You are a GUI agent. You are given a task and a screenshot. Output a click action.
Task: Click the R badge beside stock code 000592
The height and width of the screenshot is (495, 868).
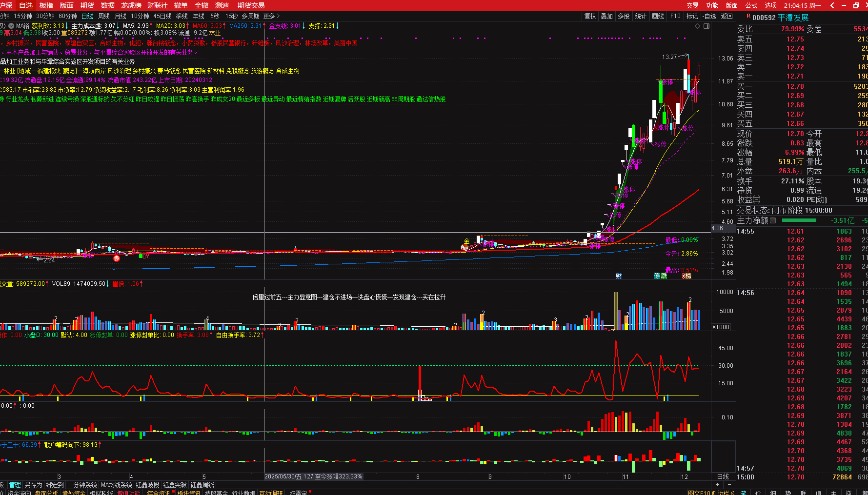pos(748,17)
